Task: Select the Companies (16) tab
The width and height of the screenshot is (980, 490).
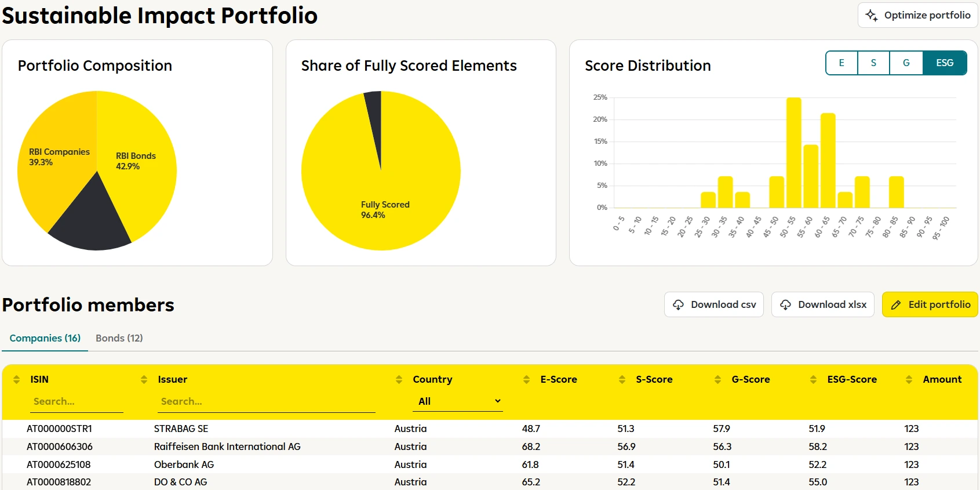Action: click(45, 338)
